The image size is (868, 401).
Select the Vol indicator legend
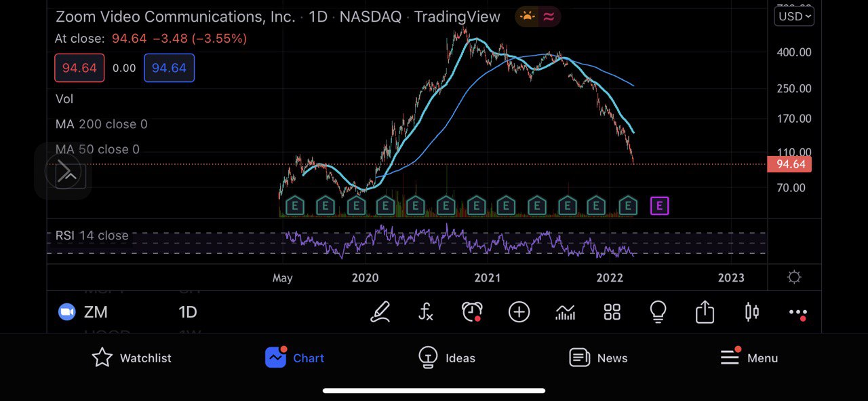pyautogui.click(x=64, y=99)
